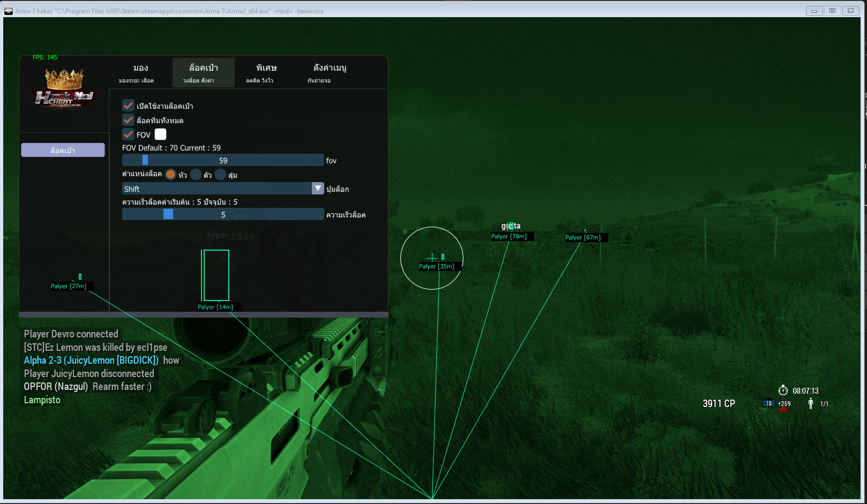867x504 pixels.
Task: Click the Arma 3 window title icon
Action: coord(9,11)
